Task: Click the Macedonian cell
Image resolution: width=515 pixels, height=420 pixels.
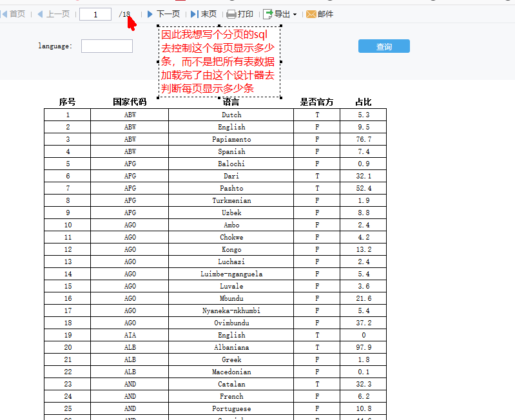Action: point(231,372)
